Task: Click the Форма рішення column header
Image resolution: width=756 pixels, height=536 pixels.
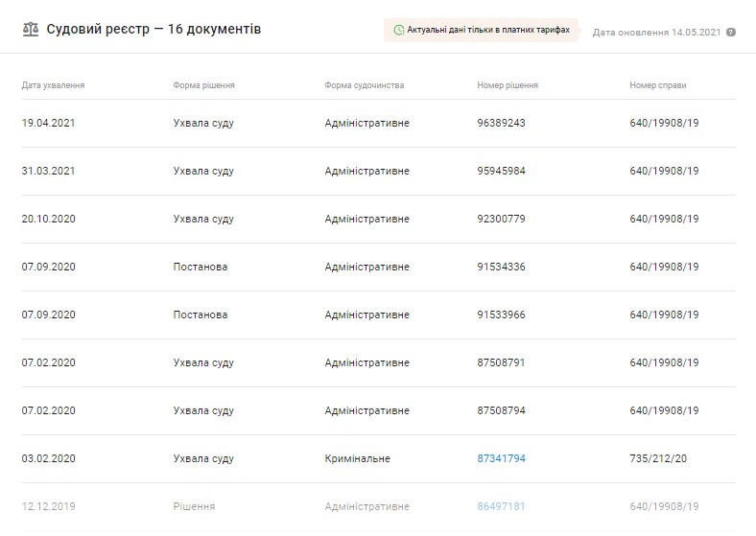Action: coord(203,85)
